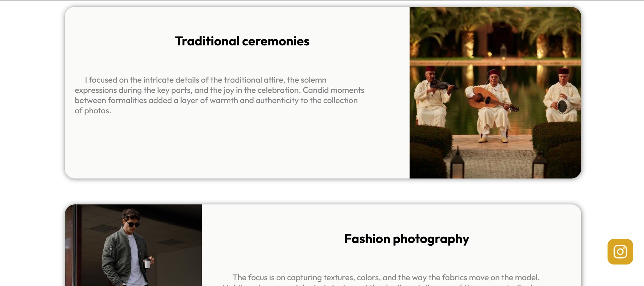Viewport: 644px width, 286px height.
Task: Click the violin held by the musician
Action: tap(443, 85)
